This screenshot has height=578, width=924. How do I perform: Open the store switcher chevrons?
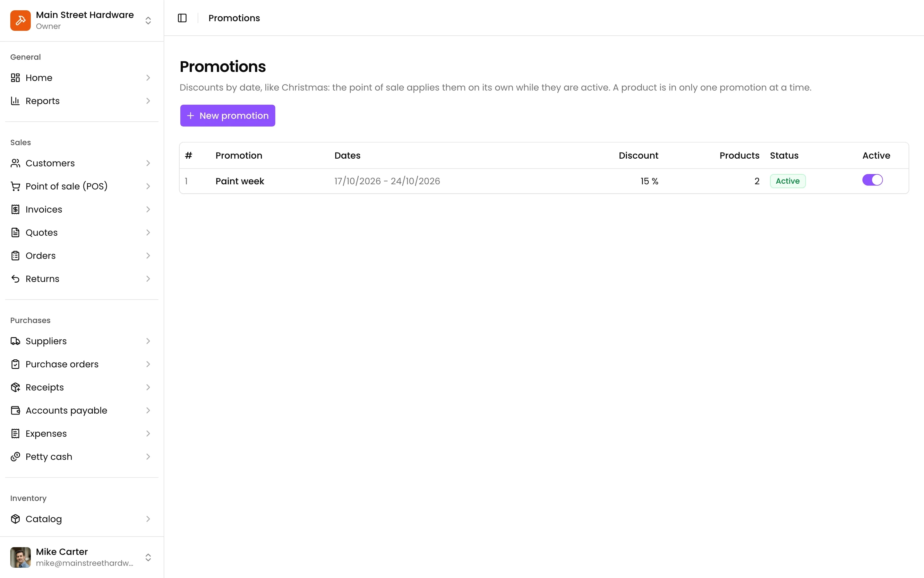tap(148, 20)
